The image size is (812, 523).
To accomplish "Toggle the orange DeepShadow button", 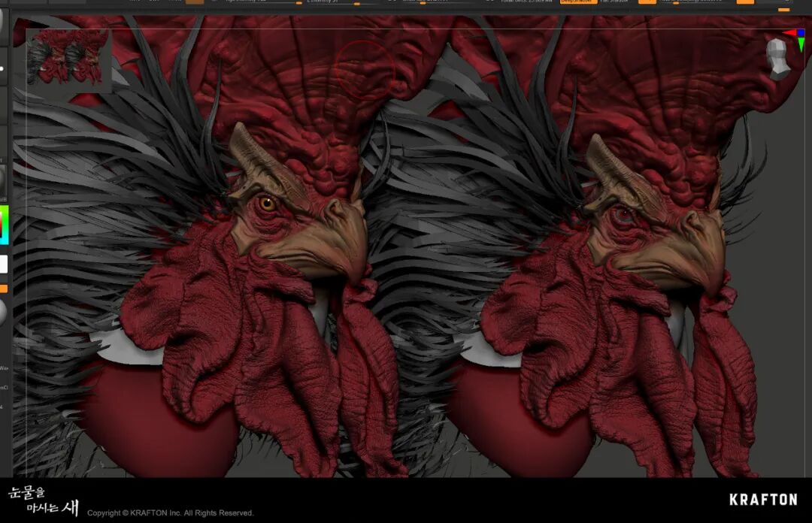I will pyautogui.click(x=578, y=2).
